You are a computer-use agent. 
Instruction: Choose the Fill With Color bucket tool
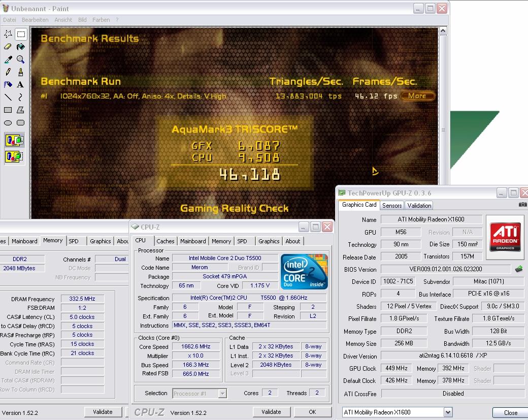click(21, 47)
